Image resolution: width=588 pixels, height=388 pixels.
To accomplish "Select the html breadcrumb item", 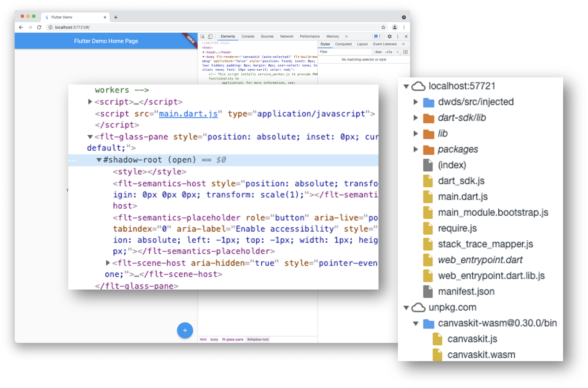I will coord(203,339).
